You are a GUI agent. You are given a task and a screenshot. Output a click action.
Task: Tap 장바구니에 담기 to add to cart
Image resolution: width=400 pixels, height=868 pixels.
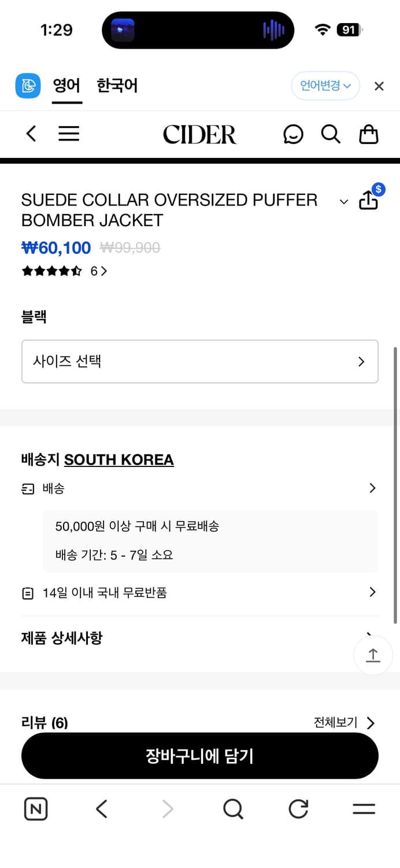coord(200,755)
